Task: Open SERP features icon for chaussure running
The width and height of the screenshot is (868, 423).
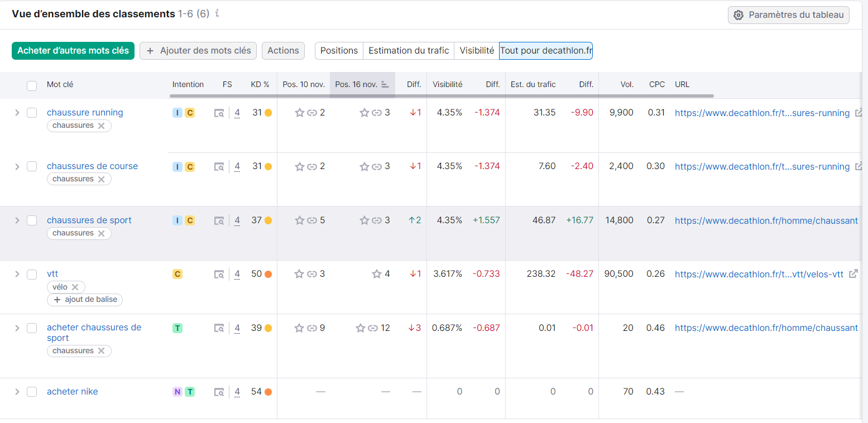Action: (x=219, y=113)
